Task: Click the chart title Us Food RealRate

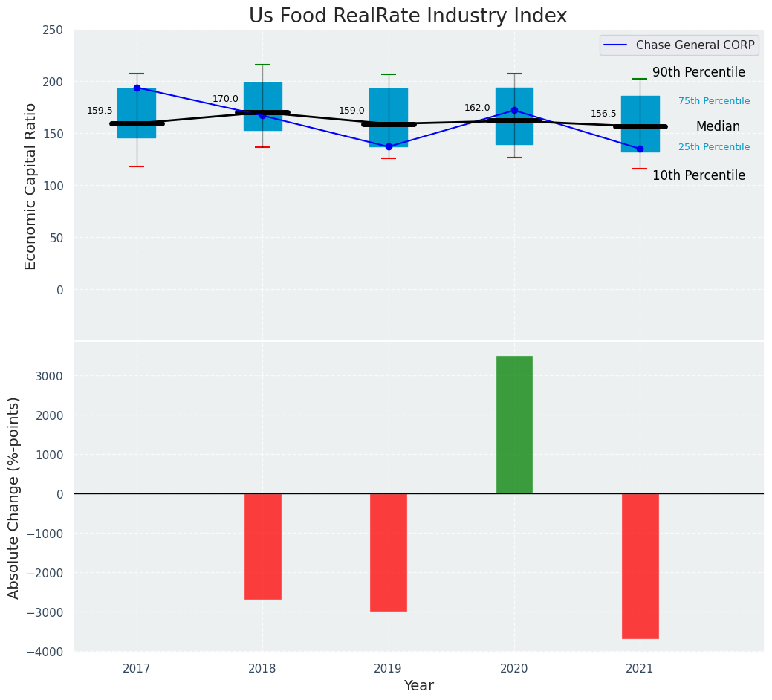Action: click(408, 16)
